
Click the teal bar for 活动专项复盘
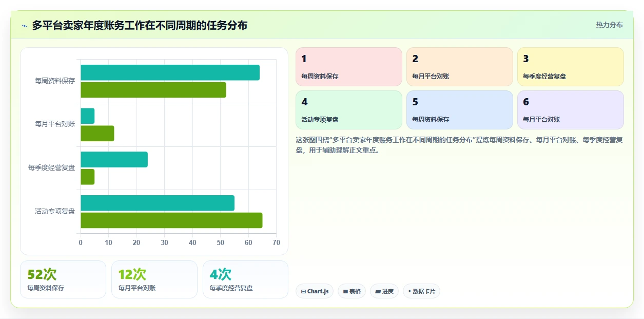158,203
